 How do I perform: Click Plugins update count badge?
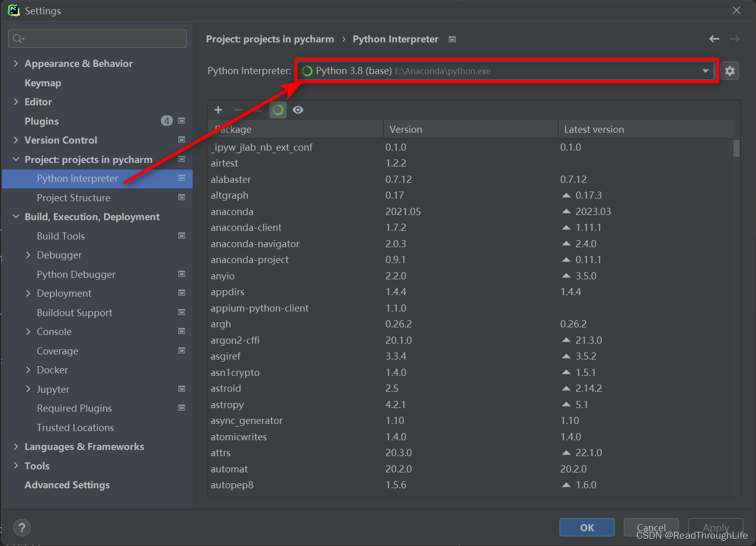pos(167,121)
